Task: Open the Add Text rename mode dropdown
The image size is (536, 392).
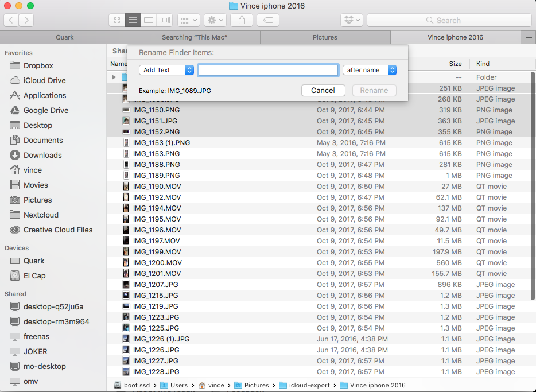Action: click(x=166, y=70)
